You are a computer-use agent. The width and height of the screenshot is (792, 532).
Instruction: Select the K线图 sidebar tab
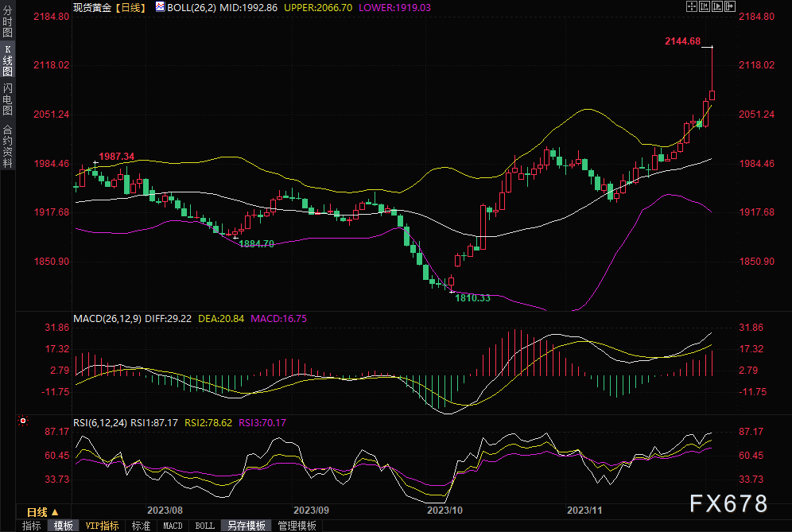[x=7, y=60]
